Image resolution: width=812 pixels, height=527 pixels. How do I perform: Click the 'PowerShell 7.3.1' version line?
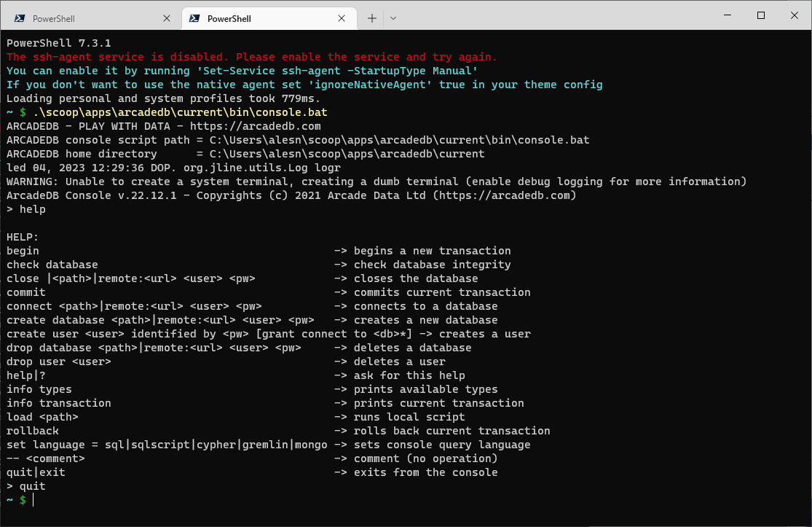pyautogui.click(x=58, y=43)
